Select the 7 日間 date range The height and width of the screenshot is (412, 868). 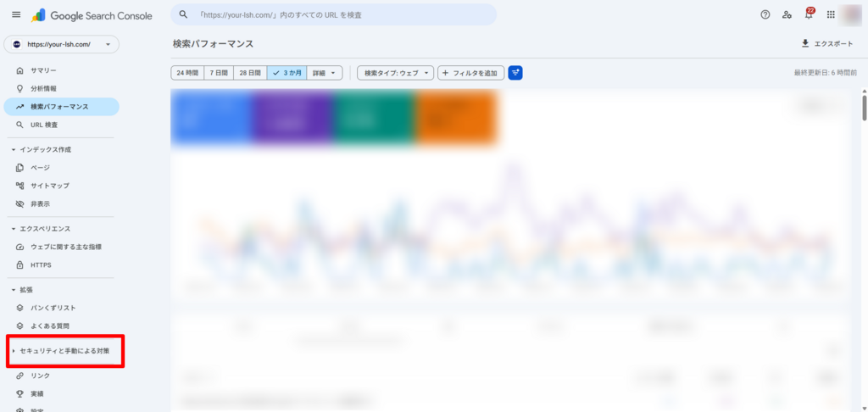tap(219, 73)
